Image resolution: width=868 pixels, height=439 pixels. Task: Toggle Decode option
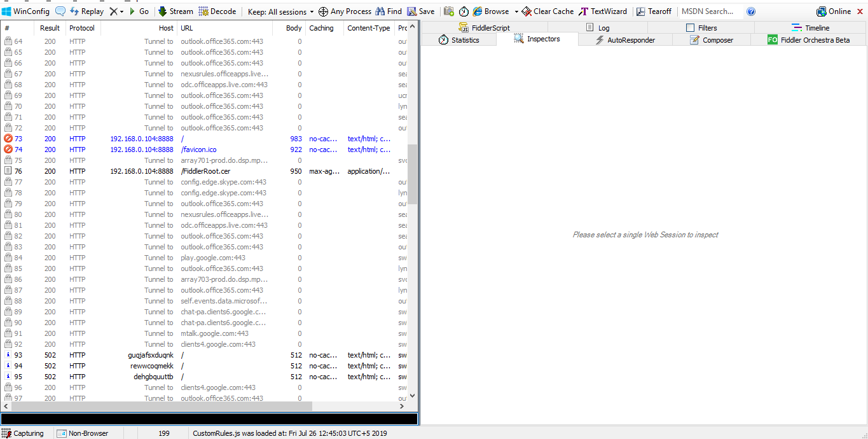(x=217, y=11)
